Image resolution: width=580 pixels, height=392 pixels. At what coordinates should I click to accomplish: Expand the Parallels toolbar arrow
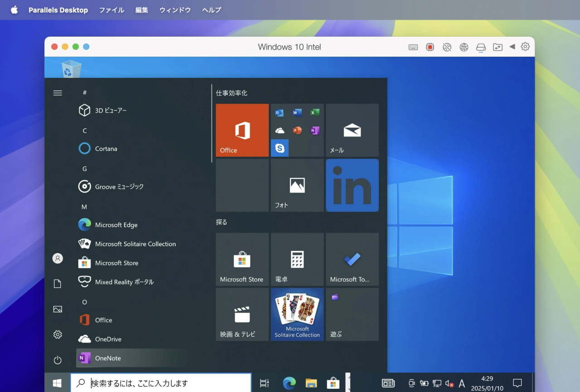click(512, 47)
